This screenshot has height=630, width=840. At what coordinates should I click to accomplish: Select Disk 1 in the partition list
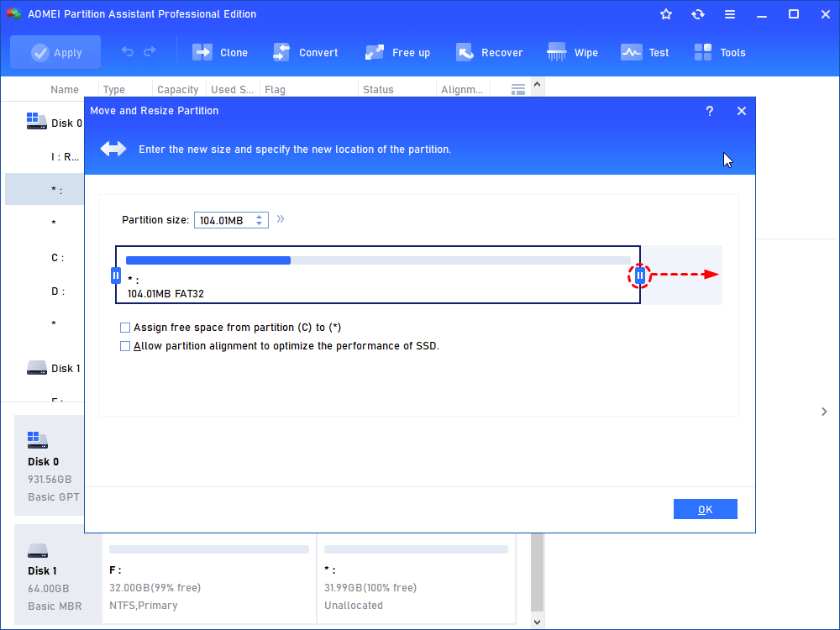click(66, 369)
